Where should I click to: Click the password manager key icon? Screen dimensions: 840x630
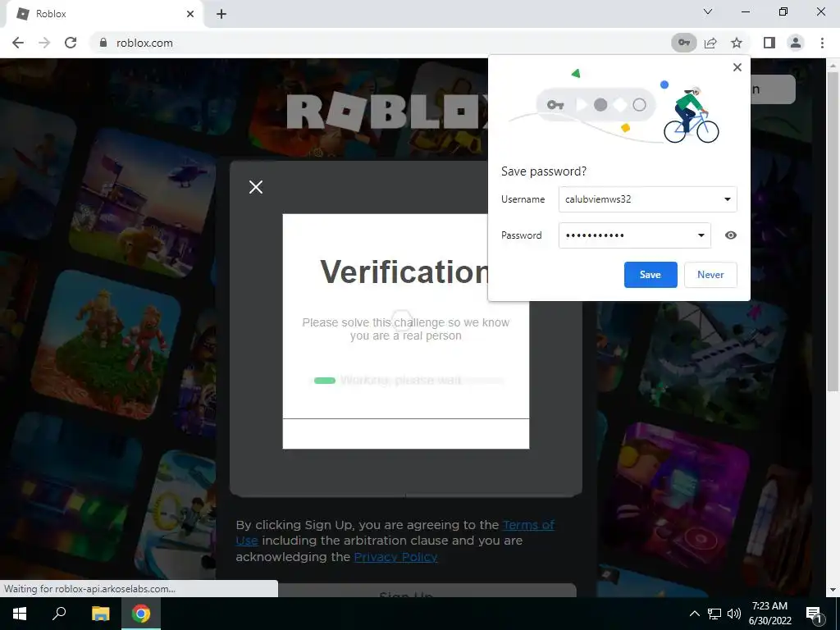[x=684, y=43]
